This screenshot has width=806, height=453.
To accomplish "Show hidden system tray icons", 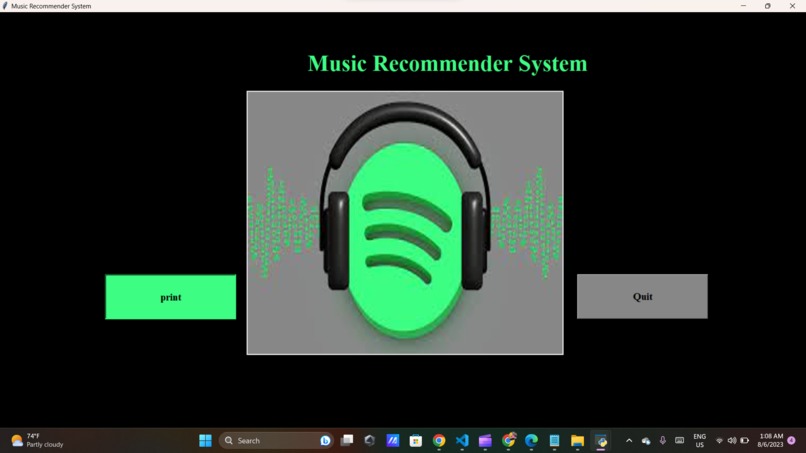I will pyautogui.click(x=629, y=441).
